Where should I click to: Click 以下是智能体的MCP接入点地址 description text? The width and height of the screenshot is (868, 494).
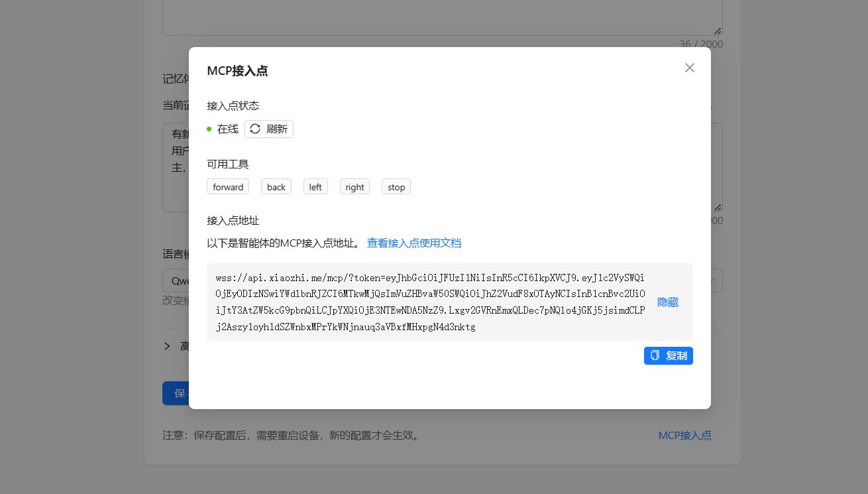(284, 243)
